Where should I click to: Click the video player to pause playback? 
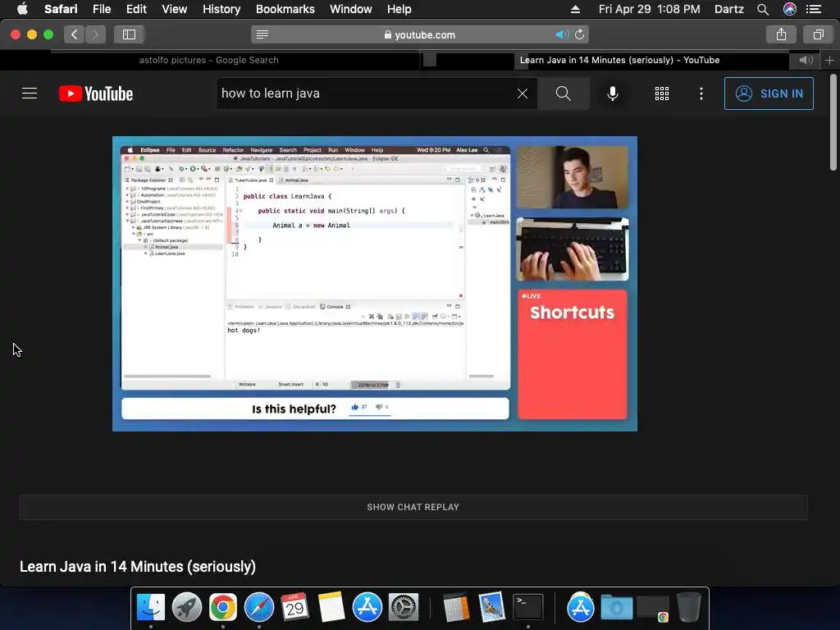click(x=374, y=283)
